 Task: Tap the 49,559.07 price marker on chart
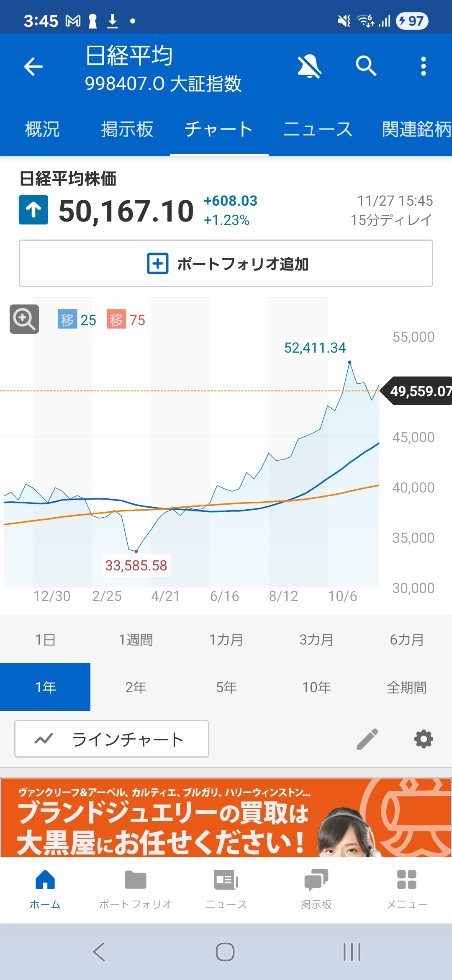tap(419, 391)
